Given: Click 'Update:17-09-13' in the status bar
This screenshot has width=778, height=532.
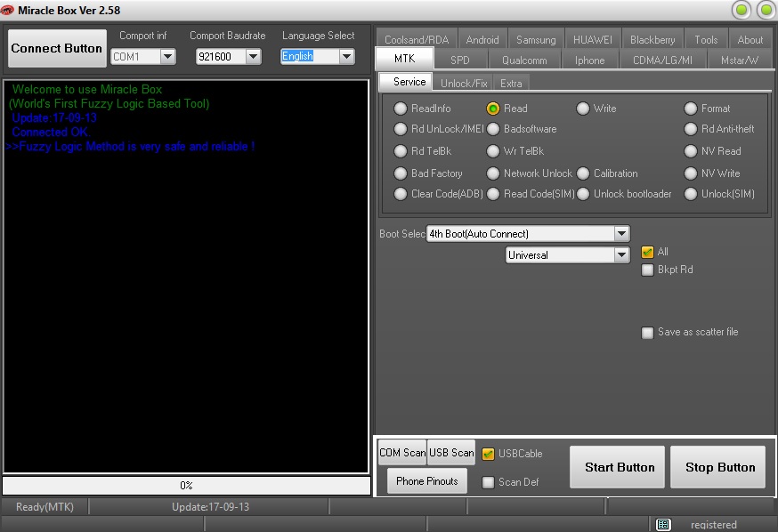Looking at the screenshot, I should click(x=210, y=507).
